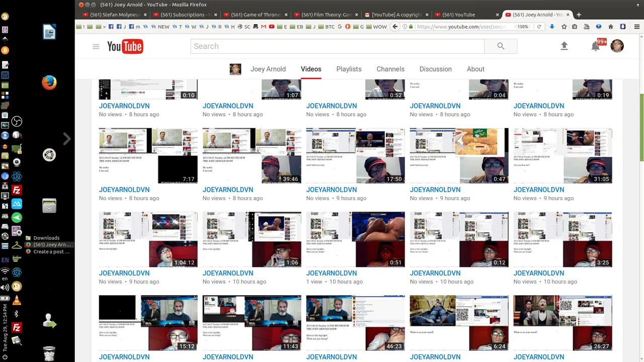Image resolution: width=644 pixels, height=362 pixels.
Task: Click the "1 view" text
Action: [314, 282]
